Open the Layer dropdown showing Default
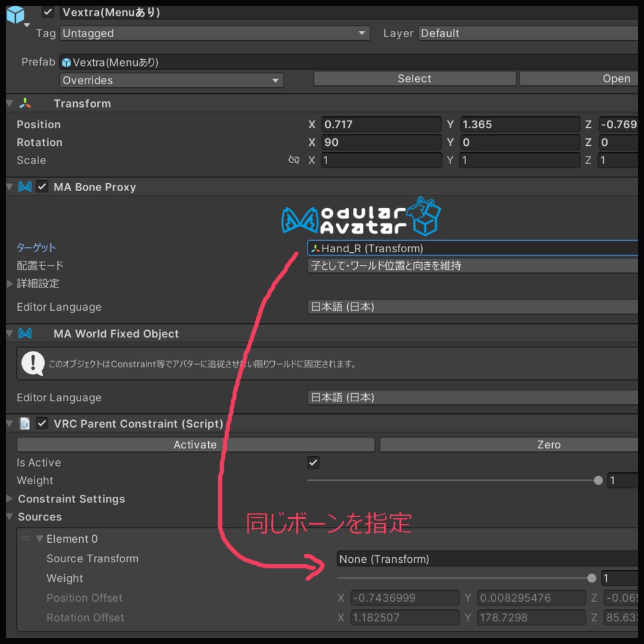The height and width of the screenshot is (644, 644). tap(528, 33)
